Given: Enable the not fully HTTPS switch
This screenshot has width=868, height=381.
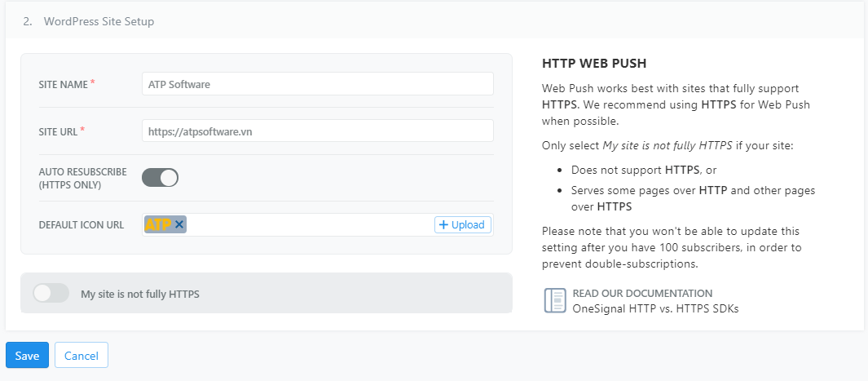Looking at the screenshot, I should tap(51, 294).
